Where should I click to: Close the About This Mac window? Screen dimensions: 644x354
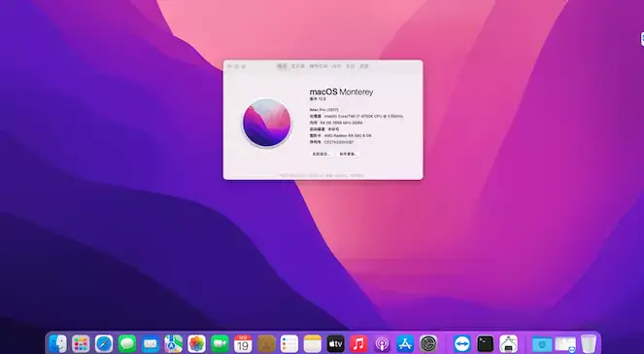tap(229, 66)
